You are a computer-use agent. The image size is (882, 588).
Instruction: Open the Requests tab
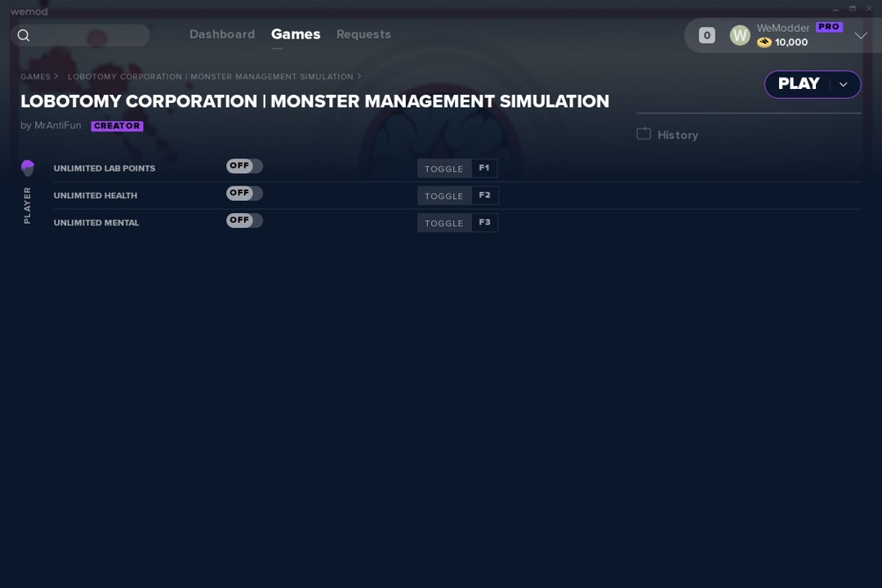[363, 34]
